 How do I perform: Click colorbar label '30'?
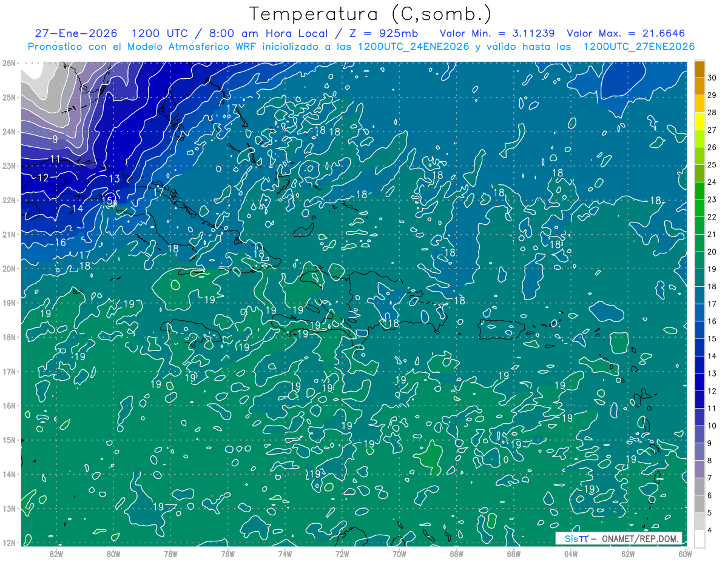712,78
